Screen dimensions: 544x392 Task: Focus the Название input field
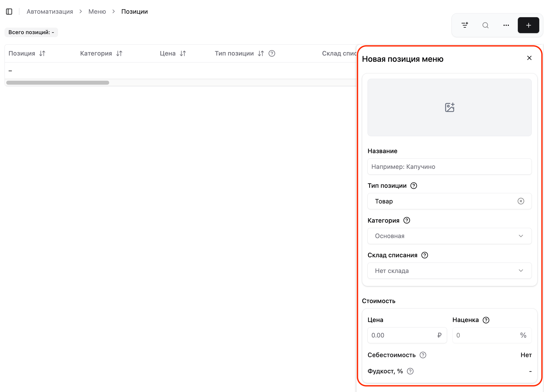click(x=450, y=167)
